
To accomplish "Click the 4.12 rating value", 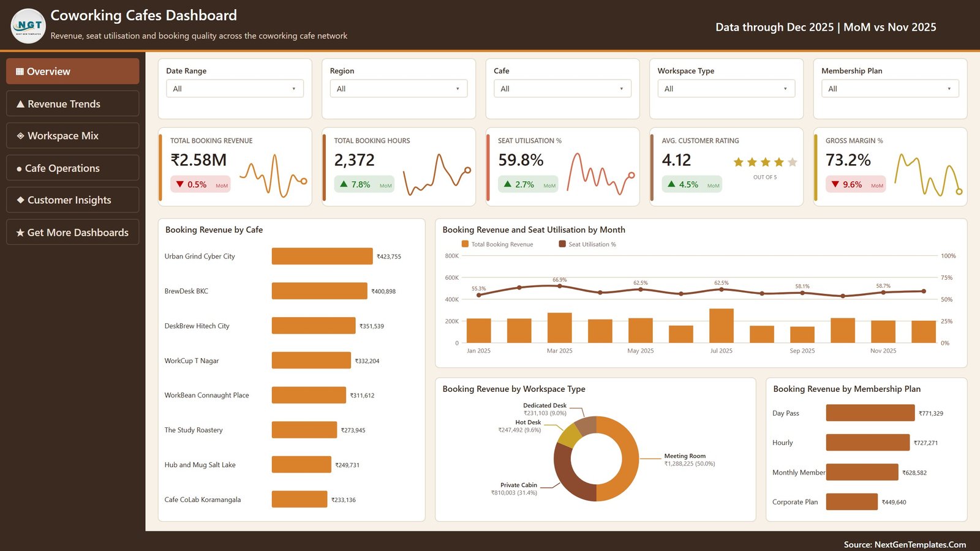I will 676,160.
